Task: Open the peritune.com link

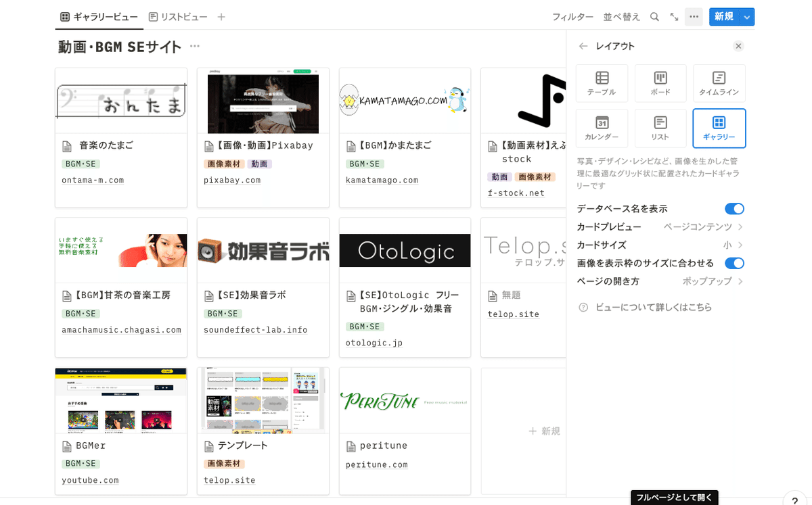Action: [x=377, y=465]
